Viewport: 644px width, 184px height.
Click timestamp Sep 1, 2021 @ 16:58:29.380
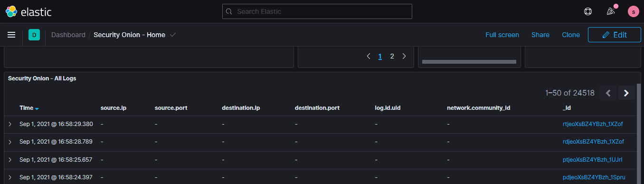(x=56, y=124)
